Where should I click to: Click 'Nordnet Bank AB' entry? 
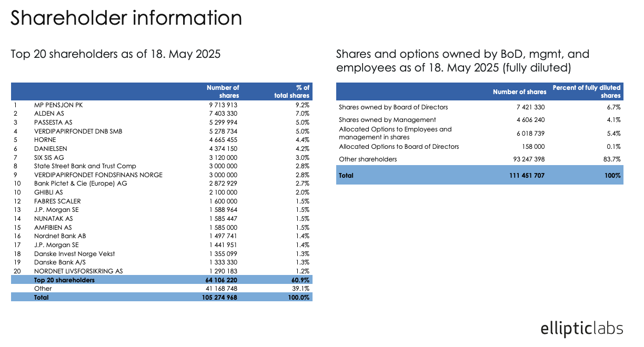point(60,236)
